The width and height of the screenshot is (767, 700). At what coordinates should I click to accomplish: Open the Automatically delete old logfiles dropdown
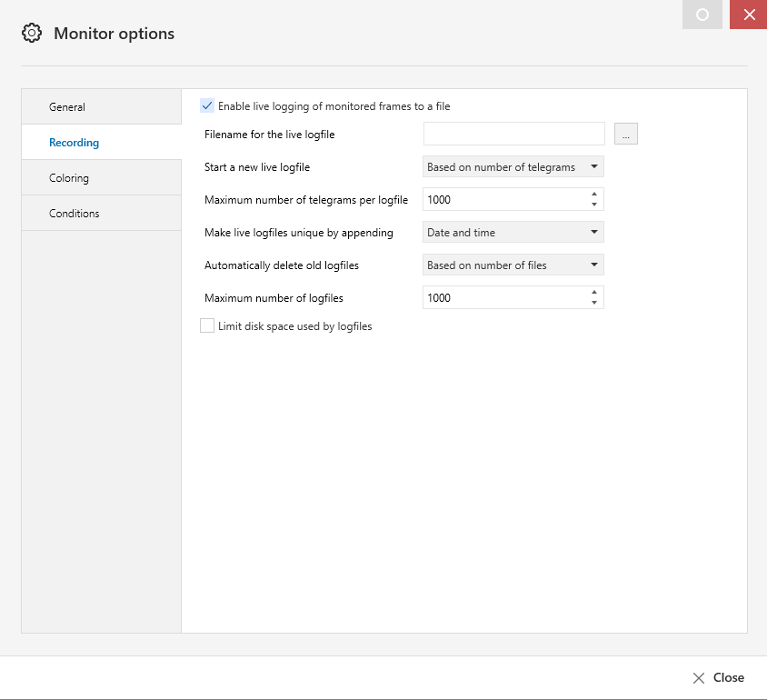[x=513, y=265]
